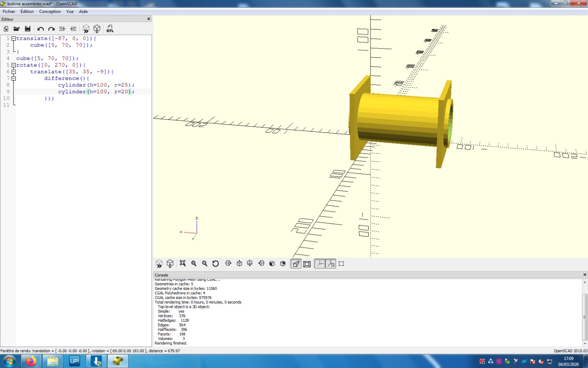This screenshot has height=368, width=588.
Task: Collapse the translate block on line 1
Action: (14, 38)
